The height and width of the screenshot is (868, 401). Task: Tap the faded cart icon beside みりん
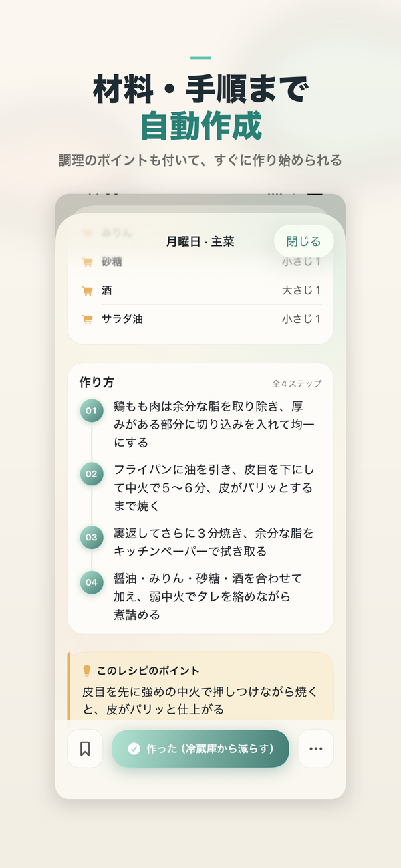click(88, 231)
